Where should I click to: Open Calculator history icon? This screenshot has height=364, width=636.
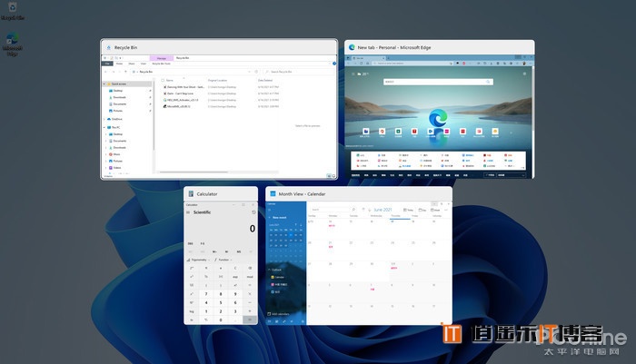pos(253,212)
